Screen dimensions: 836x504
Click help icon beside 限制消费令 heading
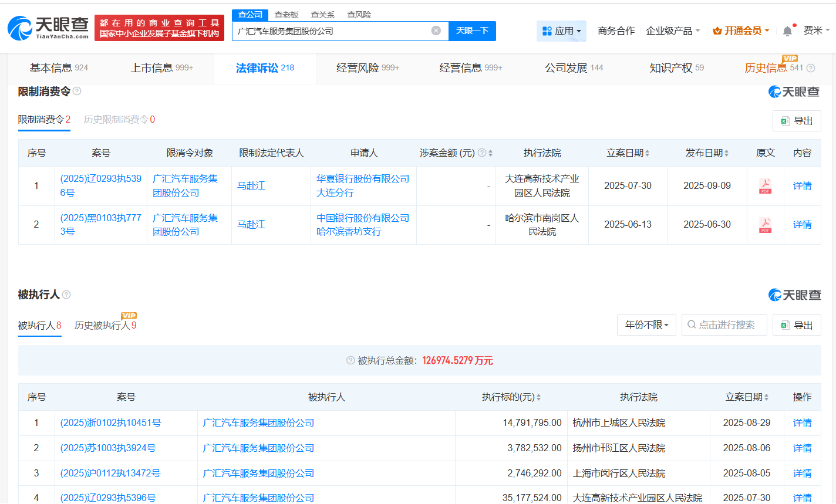[76, 92]
